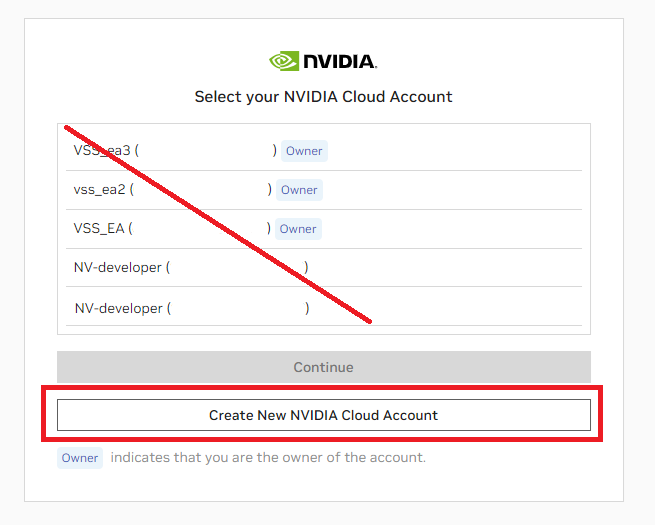
Task: Click the NVIDIA wordmark text
Action: (339, 62)
